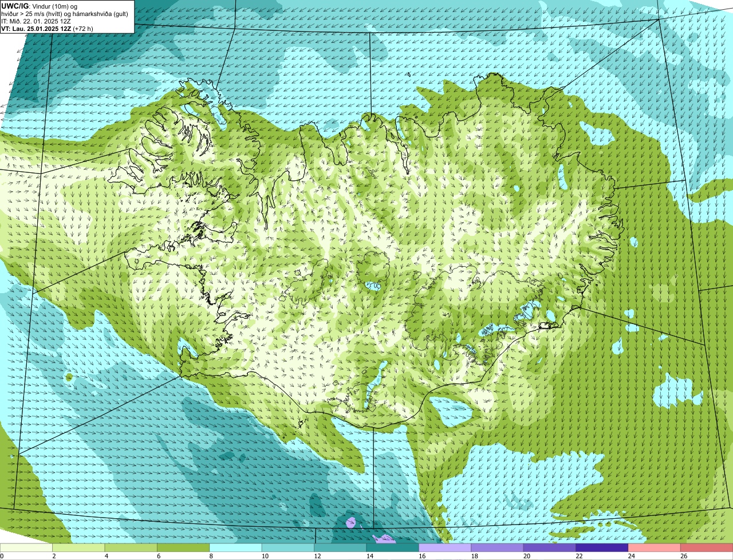The height and width of the screenshot is (560, 733).
Task: Select the 2–4 m/s light green legend swatch
Action: [x=79, y=547]
